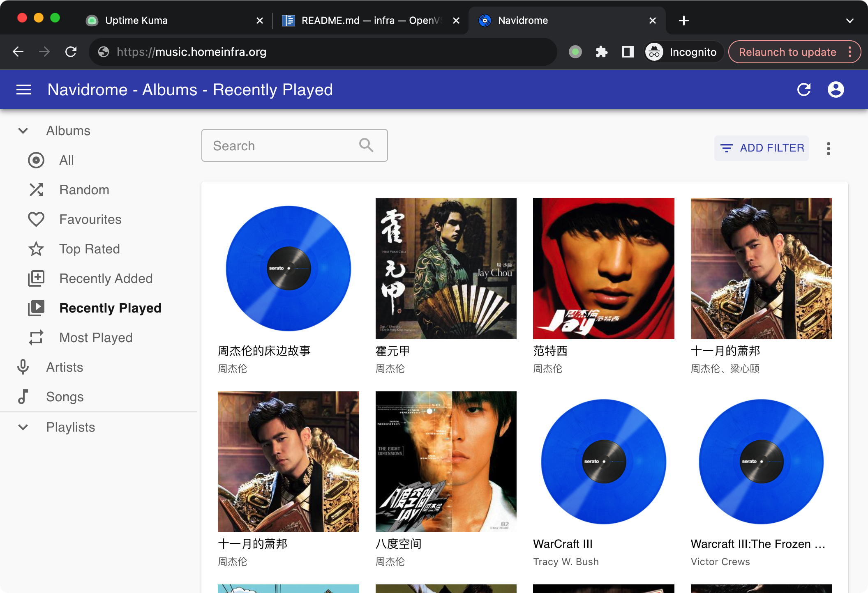Viewport: 868px width, 593px height.
Task: Open the Artists microphone item
Action: coord(23,367)
